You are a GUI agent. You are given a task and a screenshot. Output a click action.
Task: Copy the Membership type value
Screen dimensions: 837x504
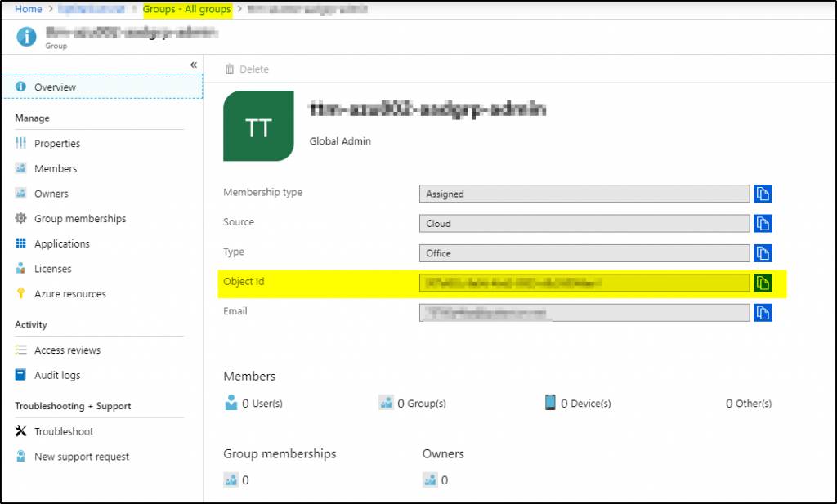[763, 194]
